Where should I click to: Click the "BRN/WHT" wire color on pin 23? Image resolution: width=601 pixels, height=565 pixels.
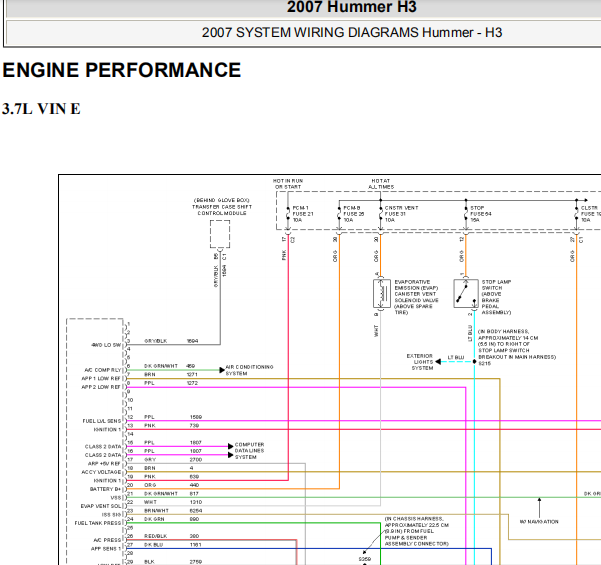[x=156, y=511]
